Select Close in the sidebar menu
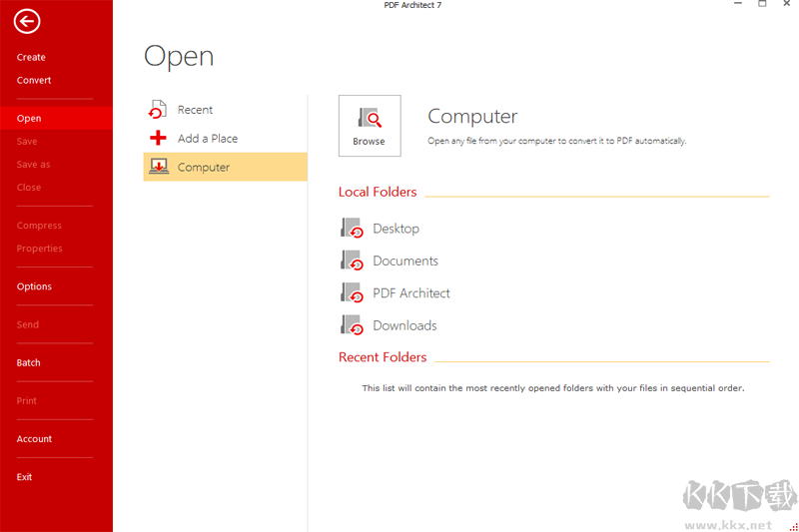 point(29,187)
